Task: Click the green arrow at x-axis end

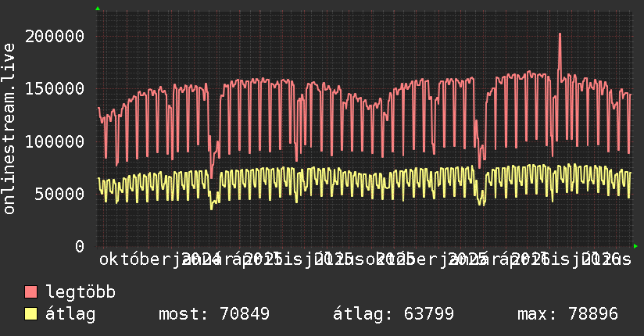Action: pyautogui.click(x=635, y=246)
